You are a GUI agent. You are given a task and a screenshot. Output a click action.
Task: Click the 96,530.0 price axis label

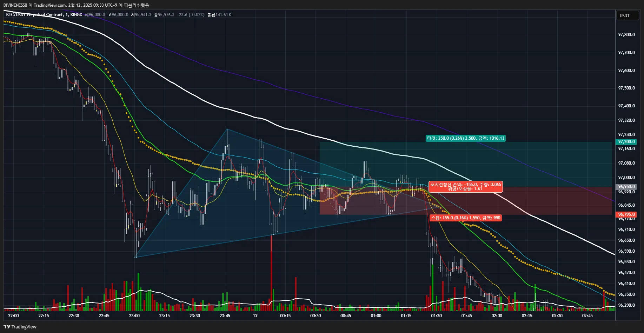[626, 262]
